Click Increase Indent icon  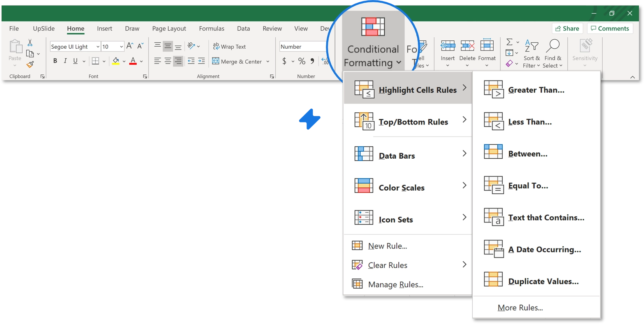[x=201, y=61]
